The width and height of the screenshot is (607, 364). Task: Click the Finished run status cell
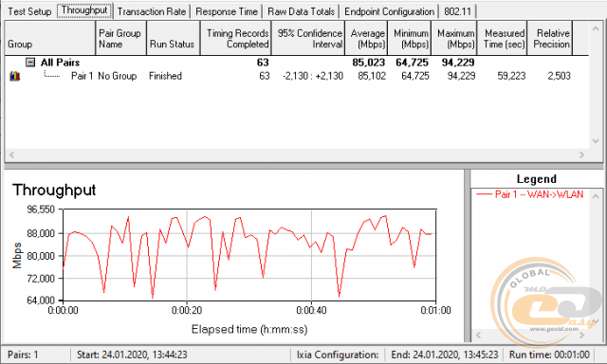click(165, 76)
